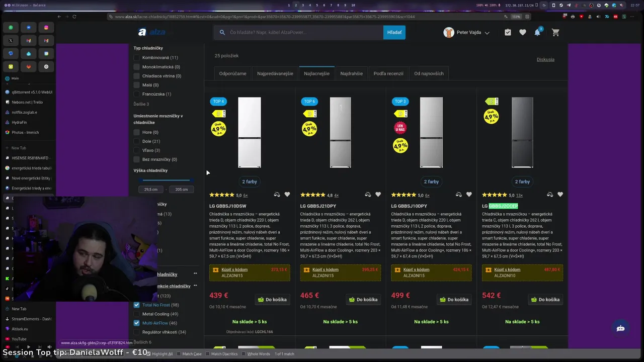644x362 pixels.
Task: Show 2 farby options for LG GBBSJ10DSW
Action: click(250, 182)
